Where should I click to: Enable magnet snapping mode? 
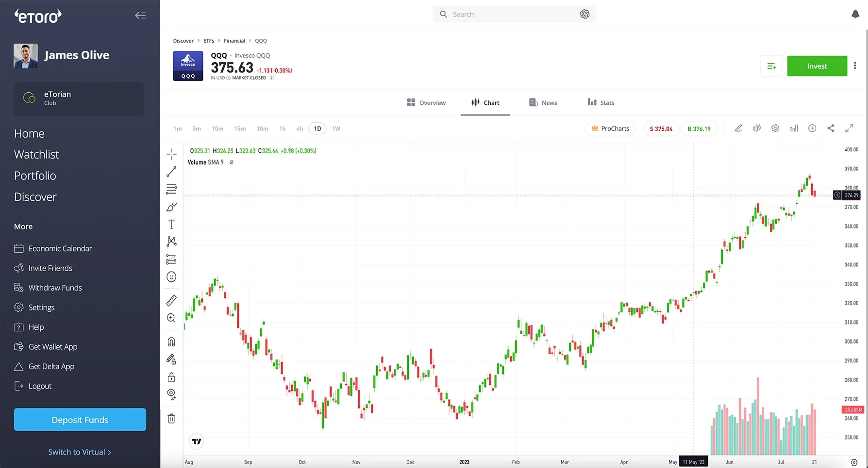click(x=171, y=341)
